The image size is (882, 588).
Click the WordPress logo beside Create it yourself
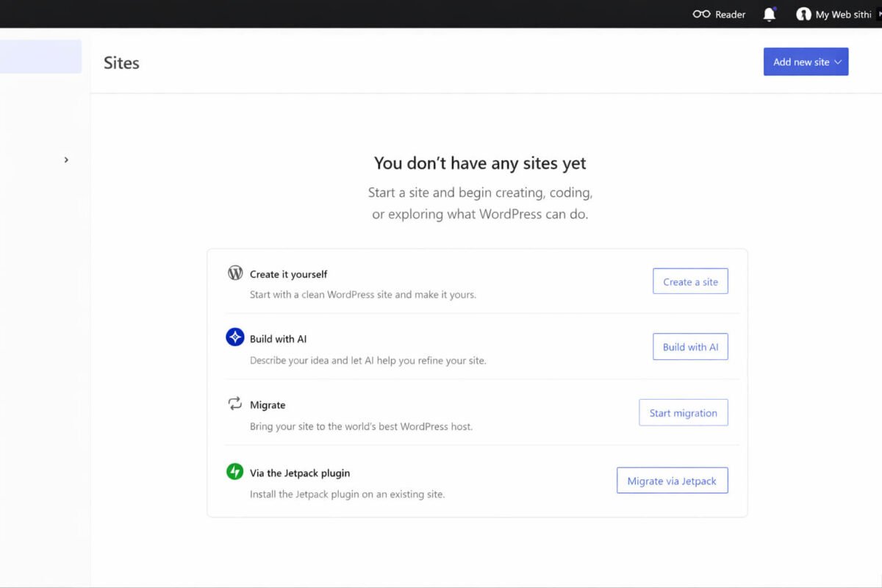[x=235, y=273]
